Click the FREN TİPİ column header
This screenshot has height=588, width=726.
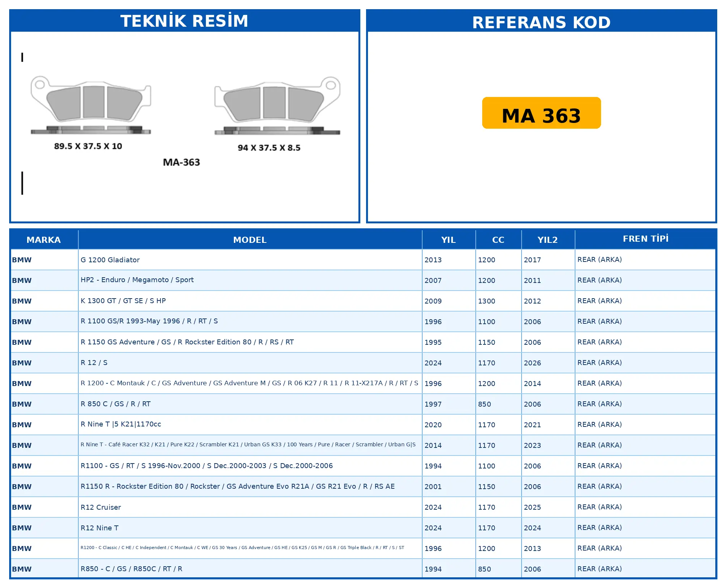tap(645, 239)
